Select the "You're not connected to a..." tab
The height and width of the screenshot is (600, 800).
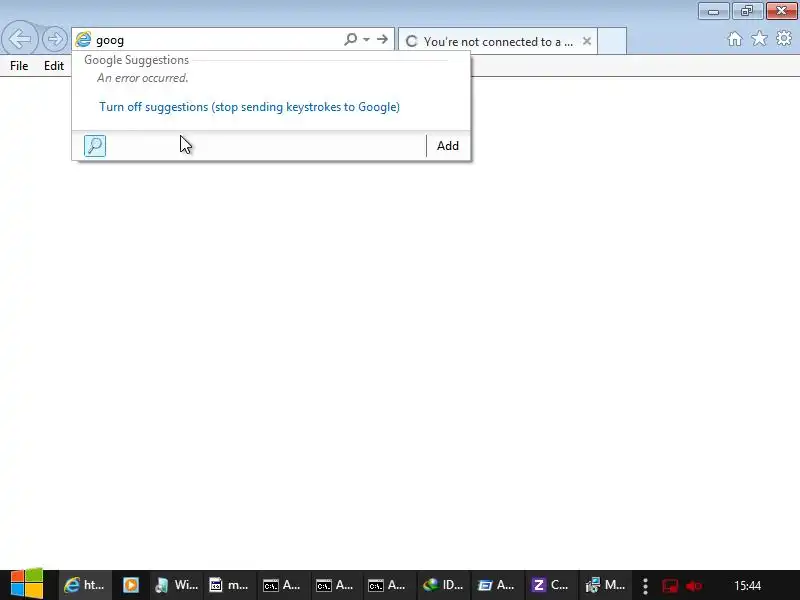[497, 41]
